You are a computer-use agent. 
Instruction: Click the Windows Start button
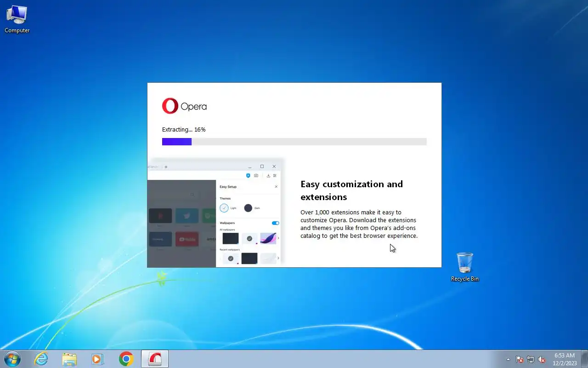[12, 359]
